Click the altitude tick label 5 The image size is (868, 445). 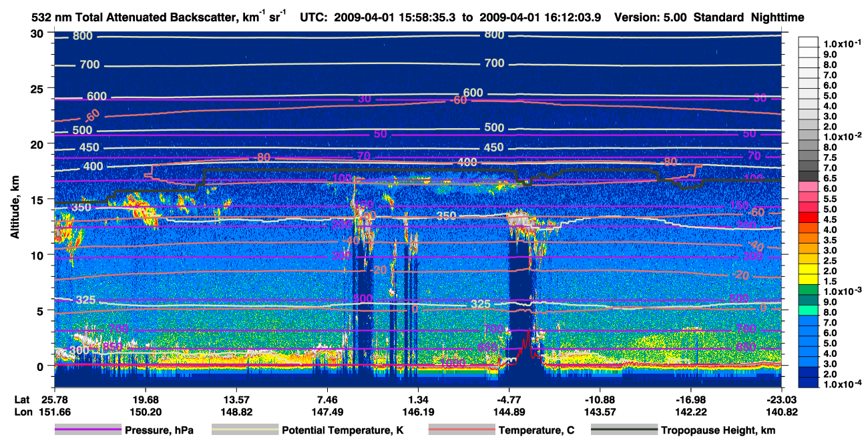pyautogui.click(x=41, y=310)
